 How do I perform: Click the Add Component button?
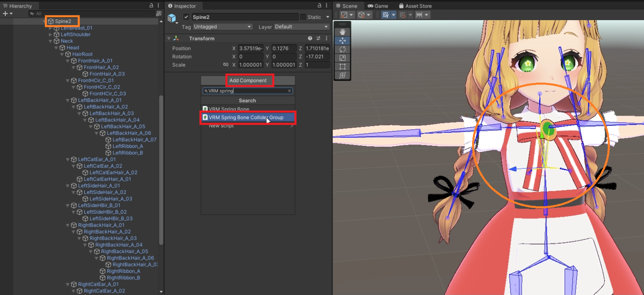[x=249, y=80]
